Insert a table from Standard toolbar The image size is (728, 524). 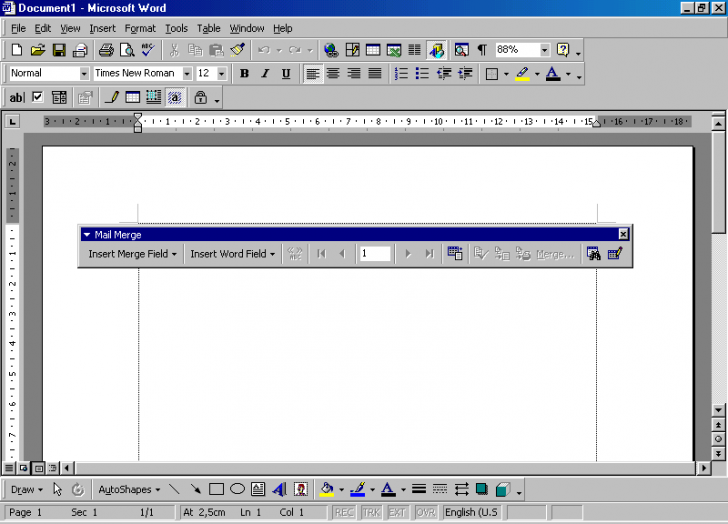[373, 50]
